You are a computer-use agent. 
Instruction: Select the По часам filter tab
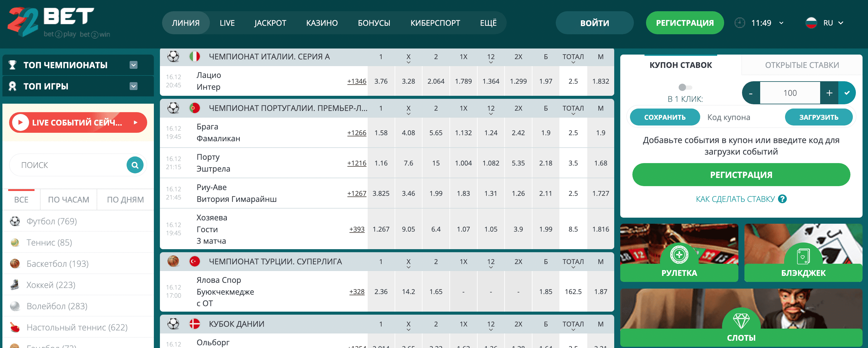point(68,200)
